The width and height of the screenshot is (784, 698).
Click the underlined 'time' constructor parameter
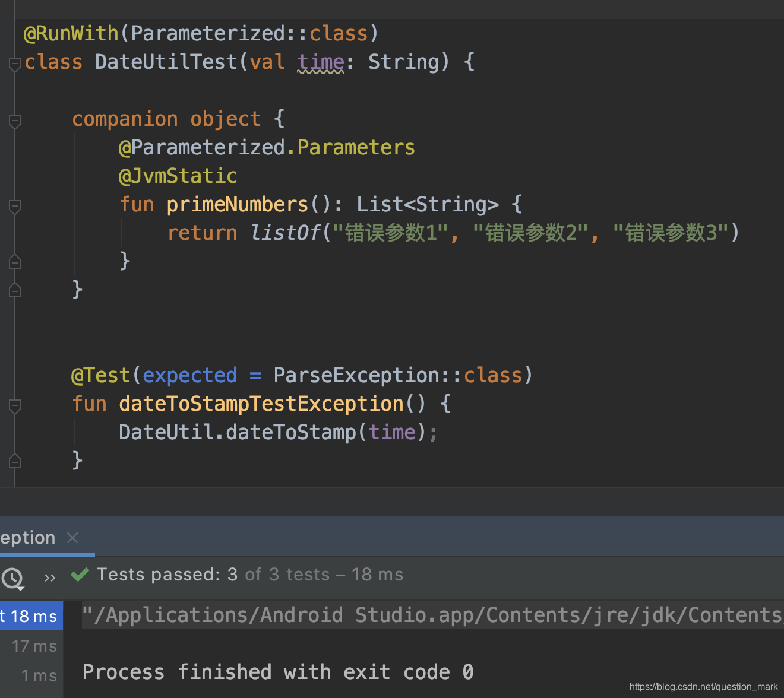point(321,62)
